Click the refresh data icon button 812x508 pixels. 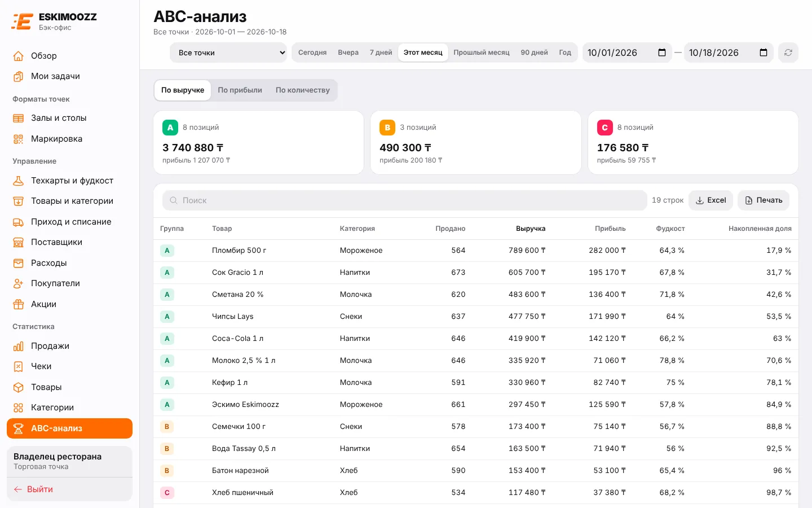(x=788, y=52)
